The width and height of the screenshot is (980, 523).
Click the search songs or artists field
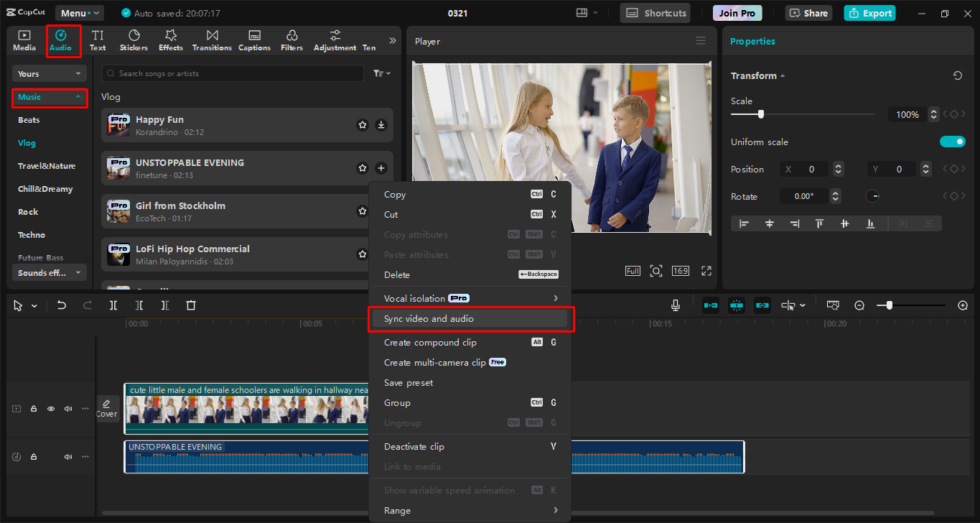coord(230,73)
